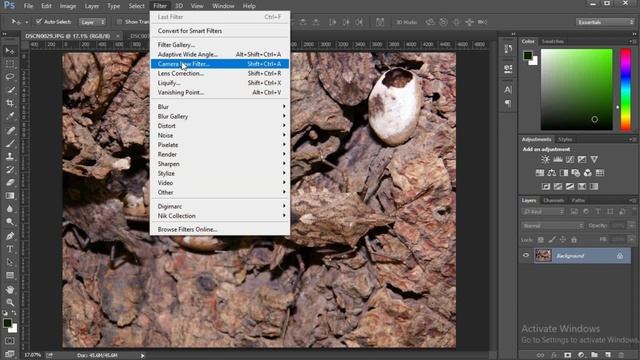Image resolution: width=640 pixels, height=360 pixels.
Task: Open the layer Kind filter dropdown
Action: tap(543, 211)
